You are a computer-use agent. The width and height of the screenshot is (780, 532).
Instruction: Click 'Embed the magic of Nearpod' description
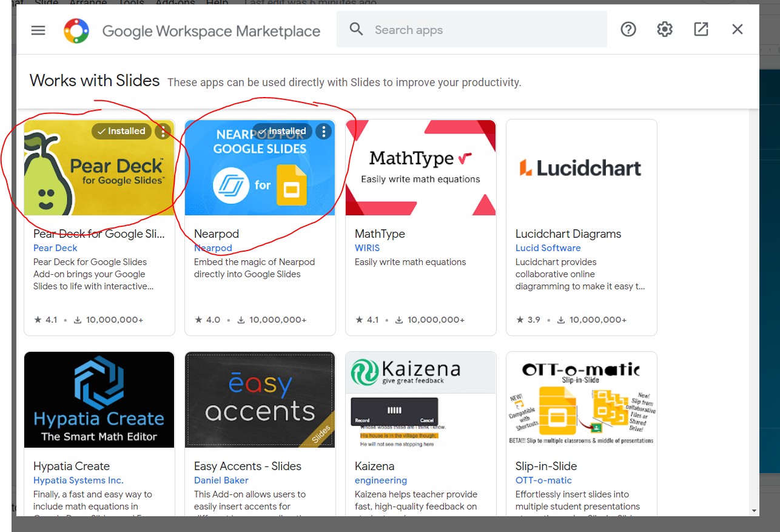click(255, 268)
